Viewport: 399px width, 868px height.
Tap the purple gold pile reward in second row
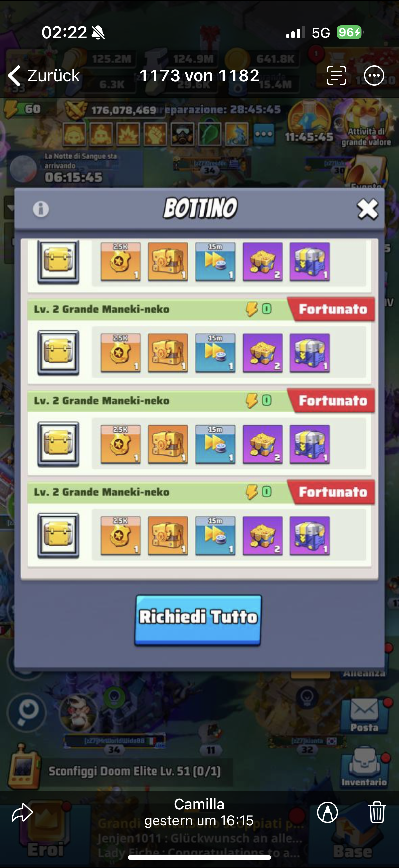(x=262, y=353)
